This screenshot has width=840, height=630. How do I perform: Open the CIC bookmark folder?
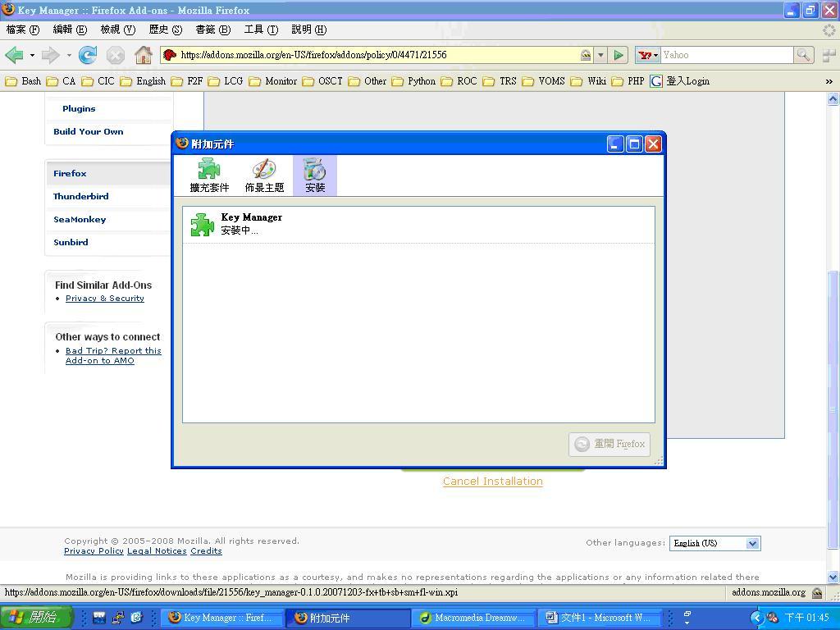[x=98, y=81]
